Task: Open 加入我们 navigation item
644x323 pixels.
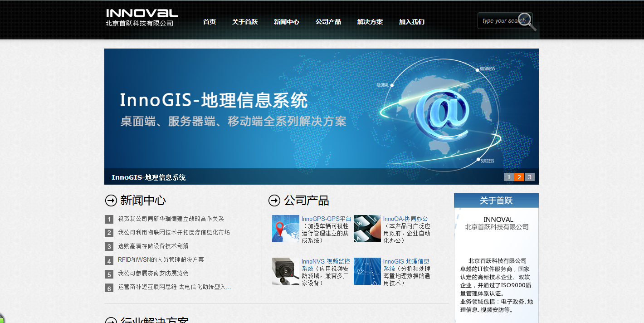Action: (x=412, y=22)
